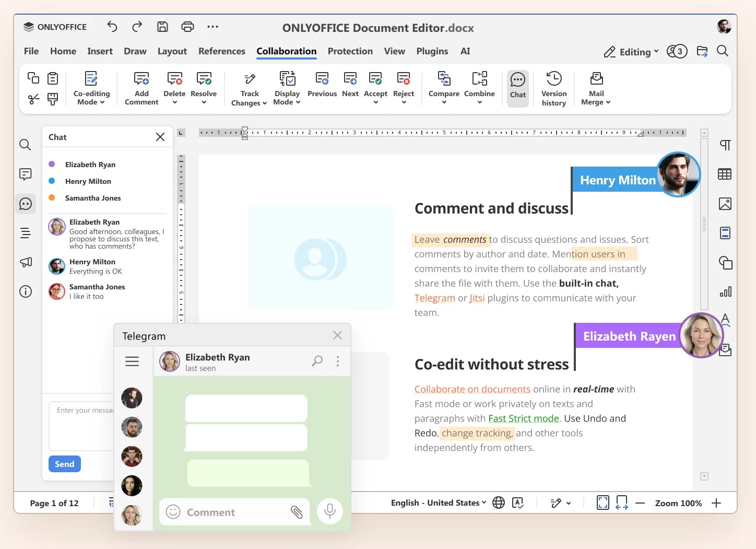Click the Send chat button
The width and height of the screenshot is (756, 549).
coord(65,464)
